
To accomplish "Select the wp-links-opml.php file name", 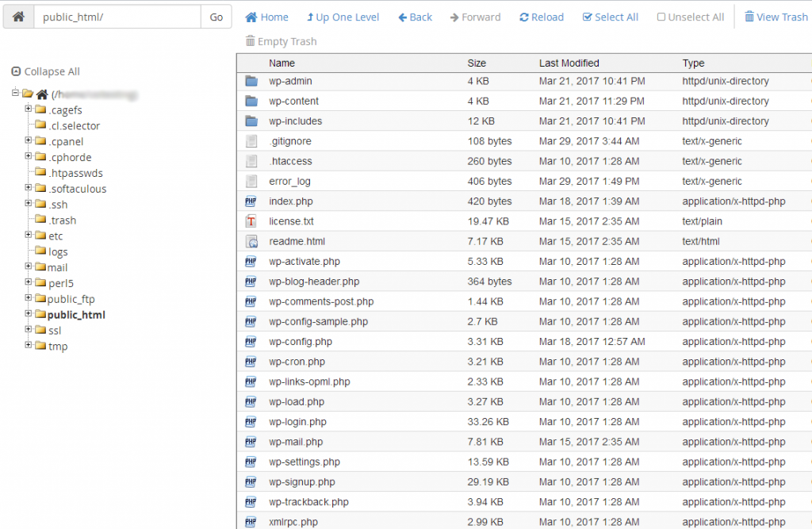I will click(310, 381).
